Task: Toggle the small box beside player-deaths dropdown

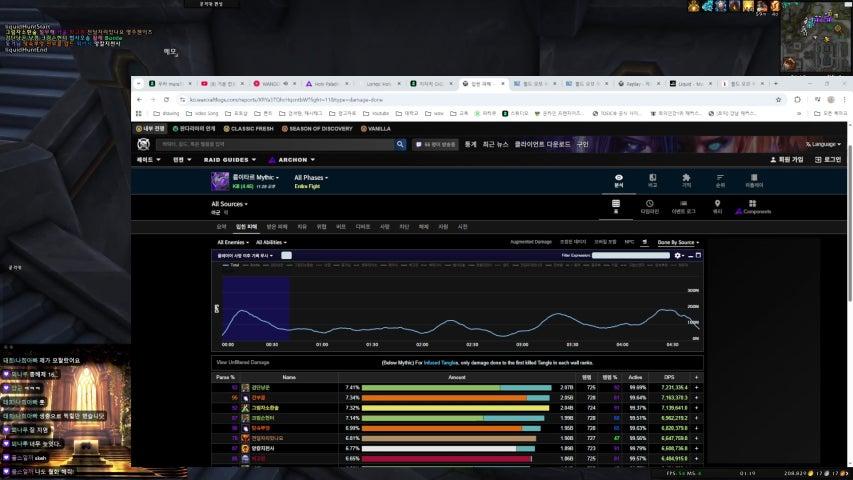Action: click(286, 255)
